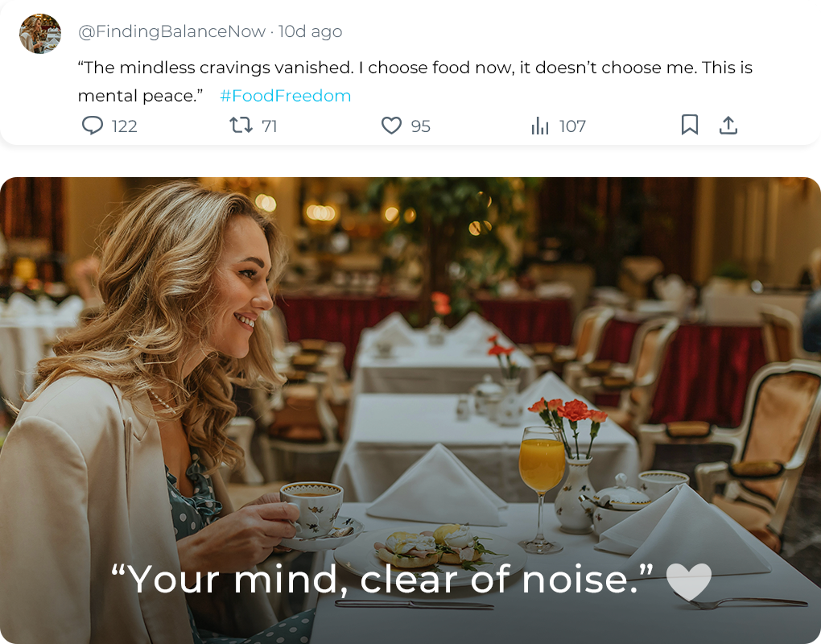This screenshot has width=821, height=644.
Task: Click the 71 reposts count
Action: pyautogui.click(x=270, y=126)
